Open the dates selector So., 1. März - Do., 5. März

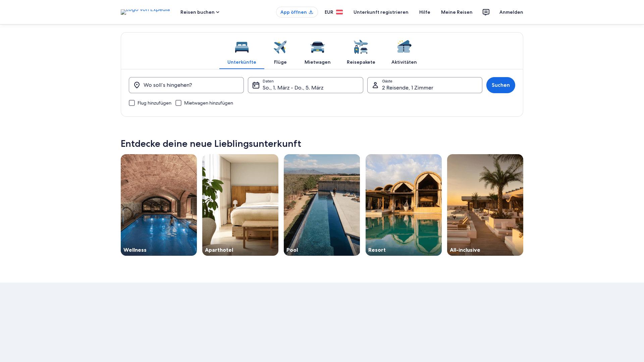click(x=305, y=85)
